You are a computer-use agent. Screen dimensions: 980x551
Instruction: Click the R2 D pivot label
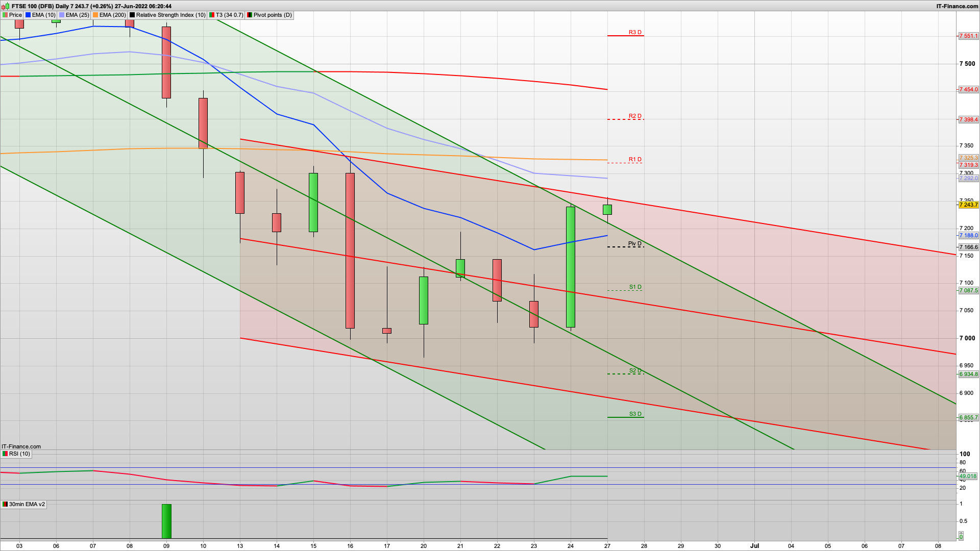click(x=635, y=116)
